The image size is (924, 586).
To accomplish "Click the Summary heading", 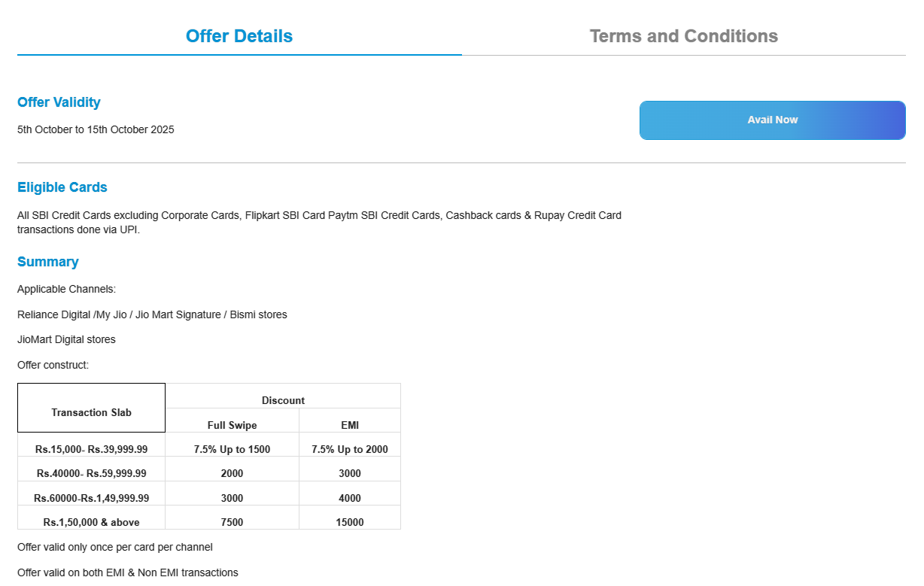I will pyautogui.click(x=48, y=262).
